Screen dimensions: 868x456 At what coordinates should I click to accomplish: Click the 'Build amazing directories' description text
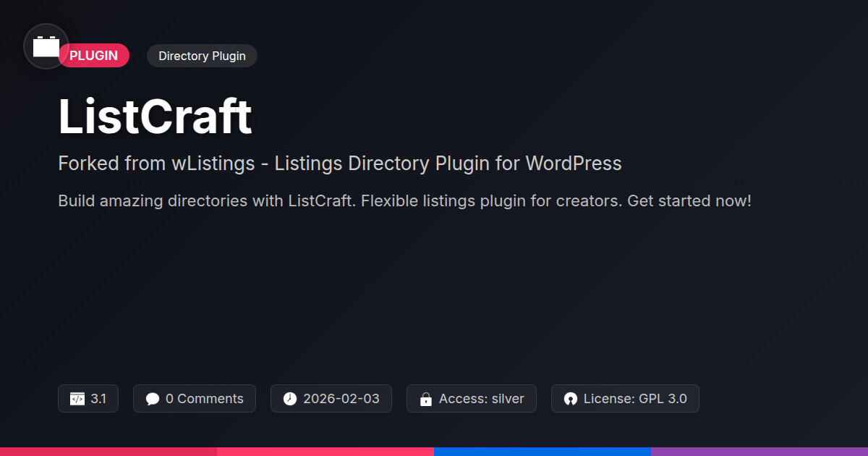pyautogui.click(x=404, y=200)
